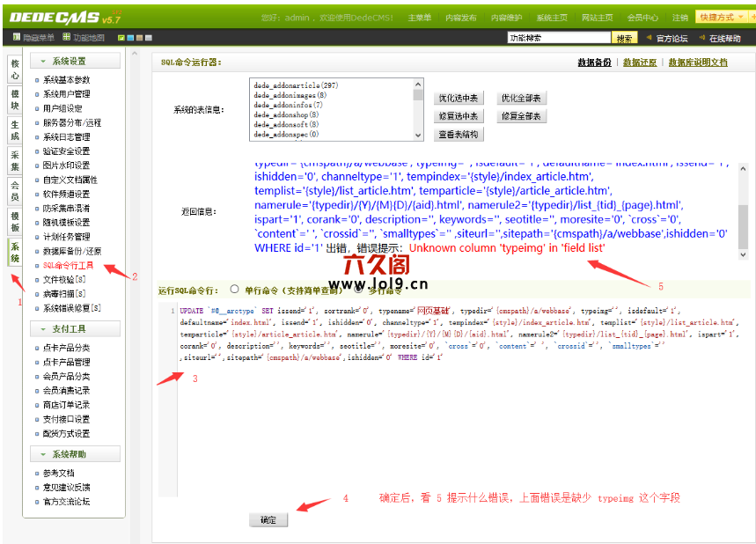Viewport: 756px width, 544px height.
Task: Pick the tan theme color swatch
Action: pyautogui.click(x=139, y=38)
